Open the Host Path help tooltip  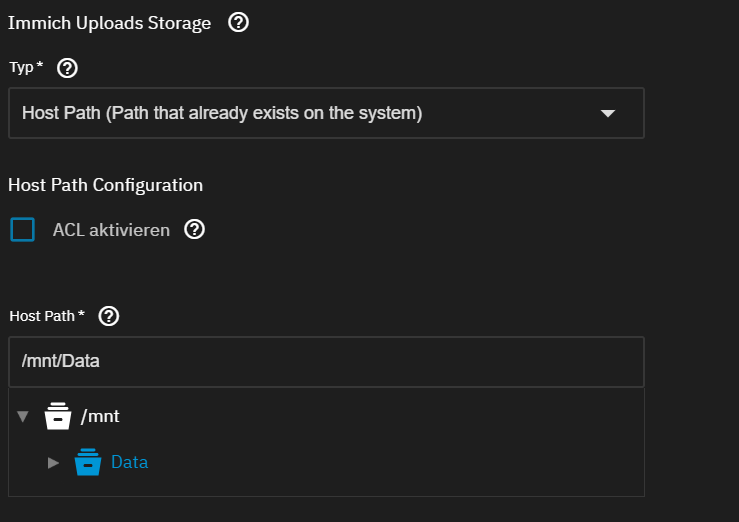point(109,316)
